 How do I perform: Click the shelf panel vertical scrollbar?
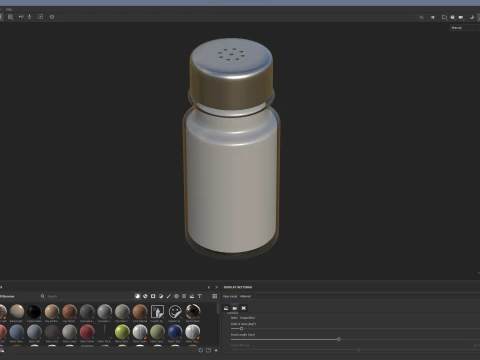[x=218, y=308]
